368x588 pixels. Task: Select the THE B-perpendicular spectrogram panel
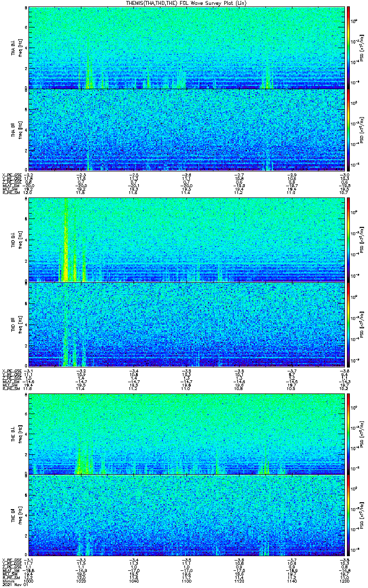click(x=187, y=433)
